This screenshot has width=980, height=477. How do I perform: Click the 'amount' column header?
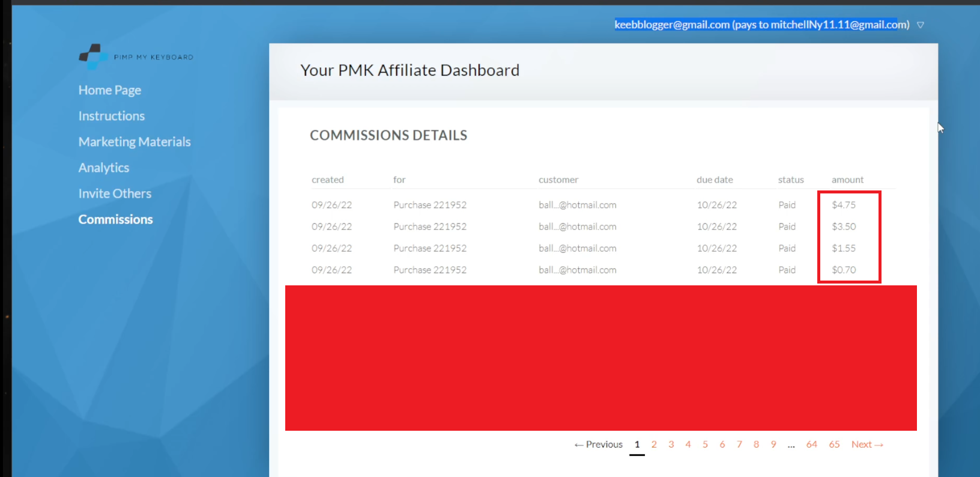847,180
